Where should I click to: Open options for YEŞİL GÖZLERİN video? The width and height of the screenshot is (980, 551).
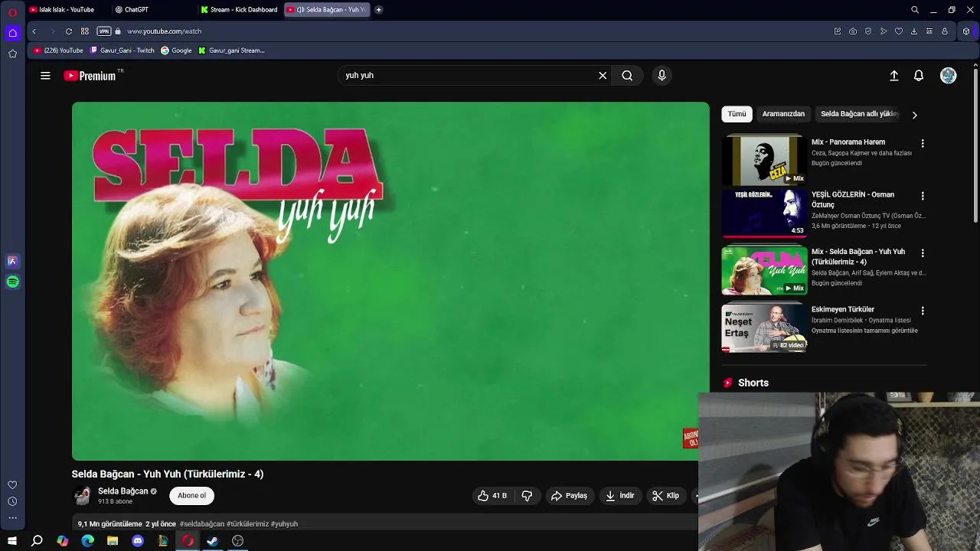pyautogui.click(x=923, y=196)
